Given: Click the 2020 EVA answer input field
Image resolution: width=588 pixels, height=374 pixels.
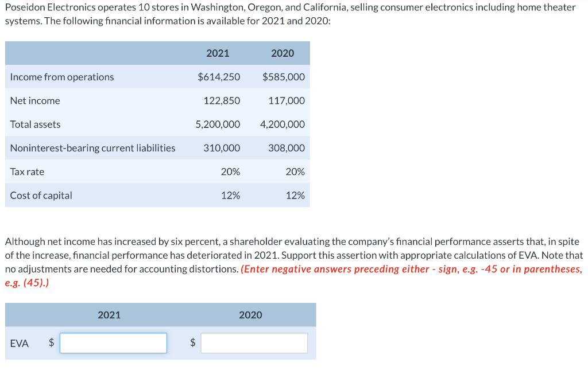Looking at the screenshot, I should click(254, 343).
